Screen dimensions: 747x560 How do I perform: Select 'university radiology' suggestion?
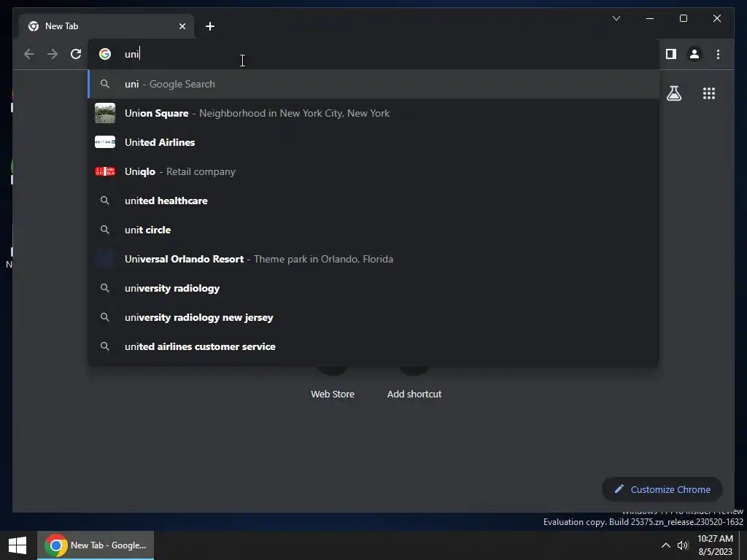point(373,288)
